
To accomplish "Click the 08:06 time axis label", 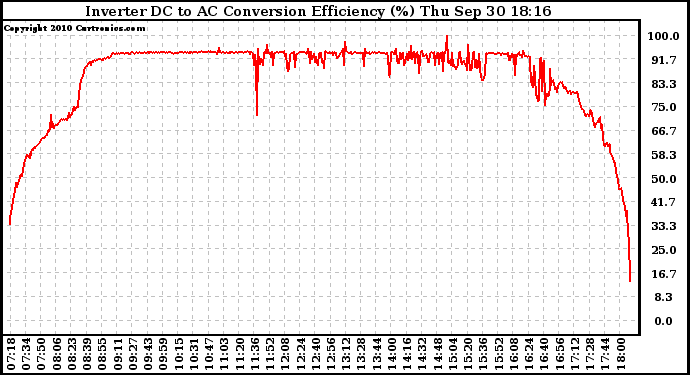I will tap(56, 354).
